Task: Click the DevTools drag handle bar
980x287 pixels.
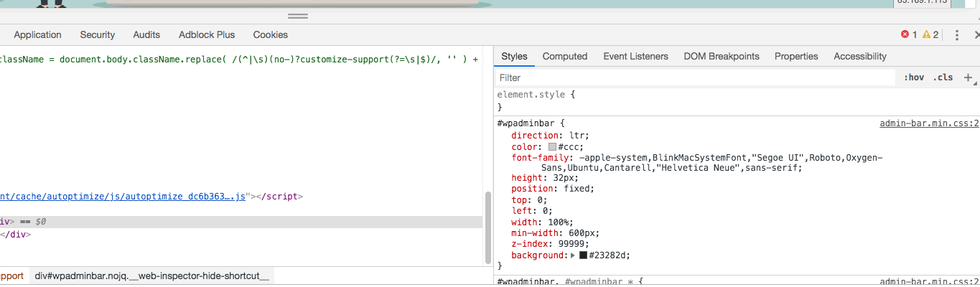Action: click(298, 16)
